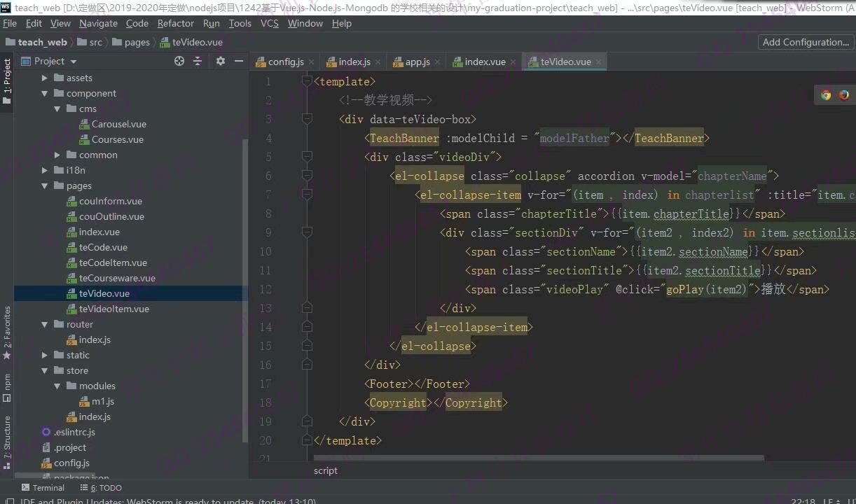The width and height of the screenshot is (856, 504).
Task: Open in Chrome browser icon
Action: [826, 95]
